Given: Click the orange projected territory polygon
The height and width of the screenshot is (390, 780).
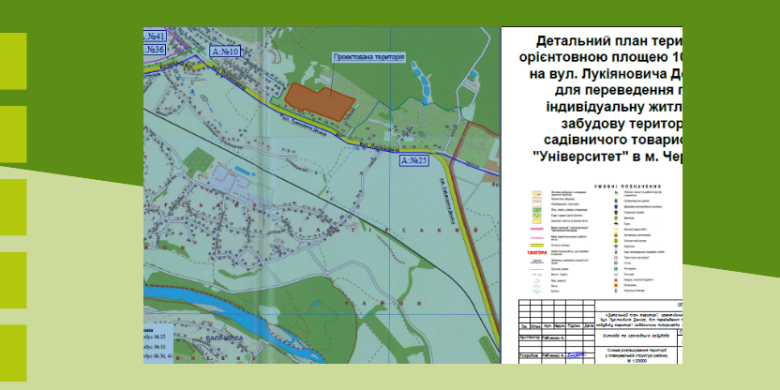Looking at the screenshot, I should [318, 101].
